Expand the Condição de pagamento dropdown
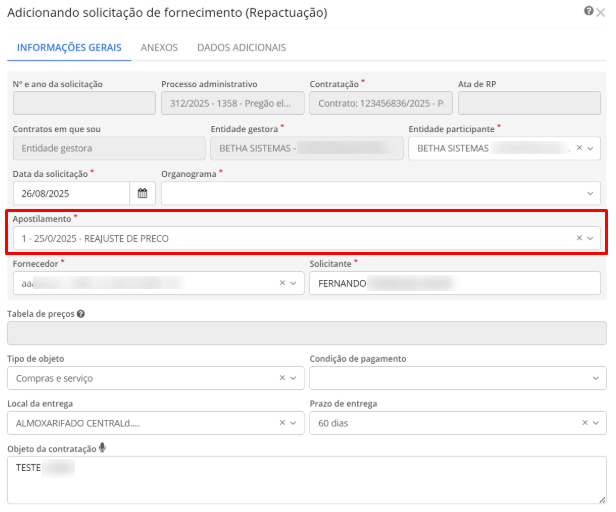 point(596,378)
